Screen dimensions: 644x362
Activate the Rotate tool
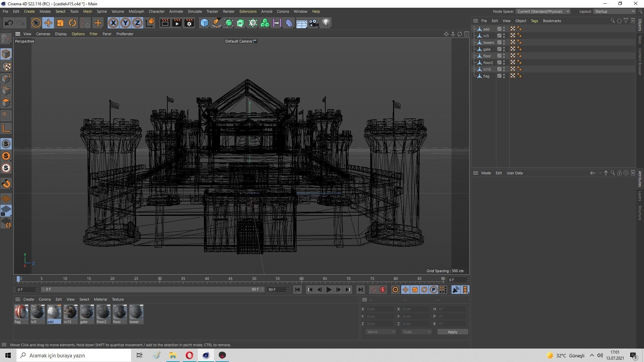(72, 23)
